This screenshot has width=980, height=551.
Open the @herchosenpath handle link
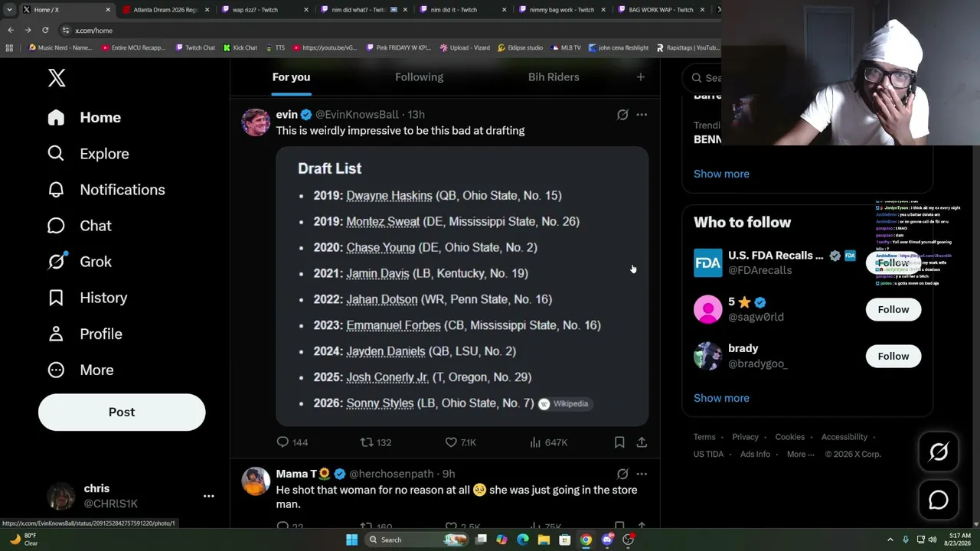coord(391,474)
